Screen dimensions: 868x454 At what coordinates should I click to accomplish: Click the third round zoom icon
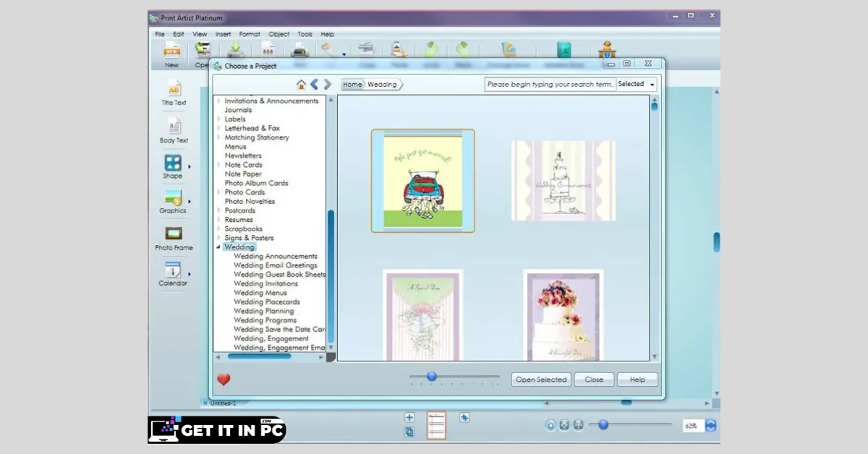[x=578, y=425]
